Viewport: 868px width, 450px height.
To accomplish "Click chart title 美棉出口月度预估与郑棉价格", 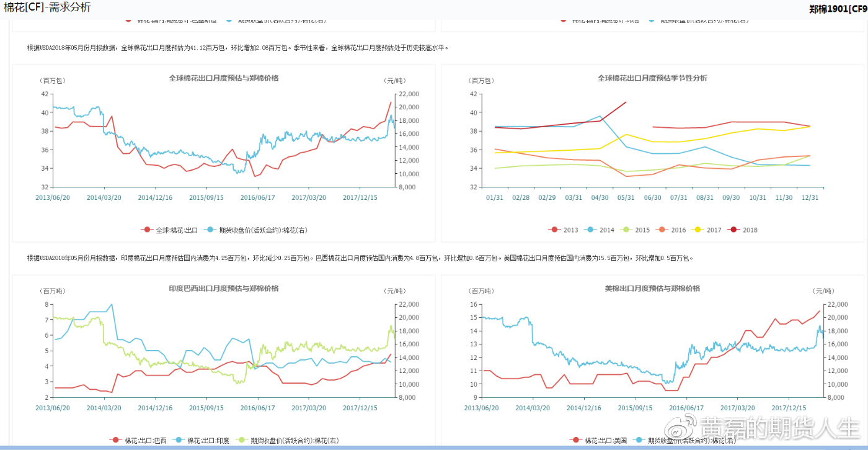I will click(x=652, y=289).
